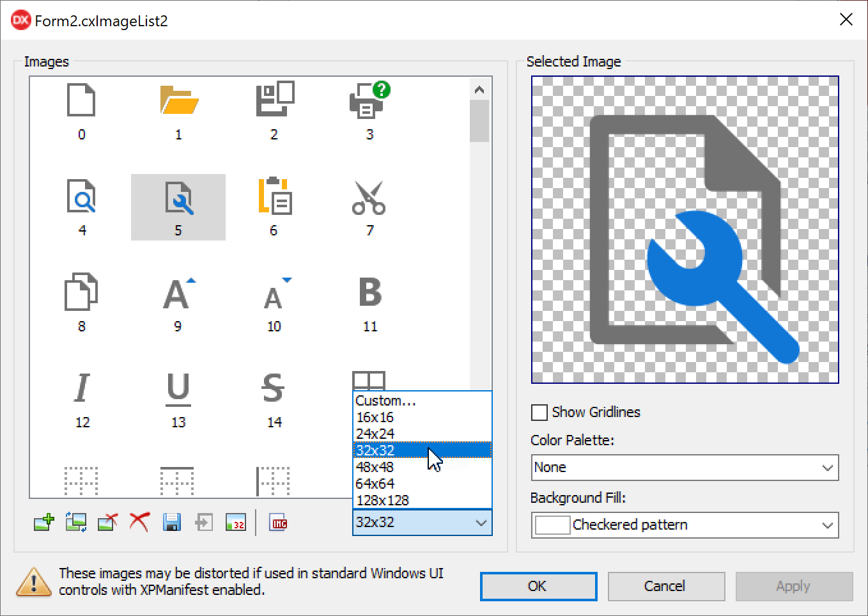Screen dimensions: 868x616
Task: Click the blue floppy disk export icon
Action: click(x=171, y=523)
